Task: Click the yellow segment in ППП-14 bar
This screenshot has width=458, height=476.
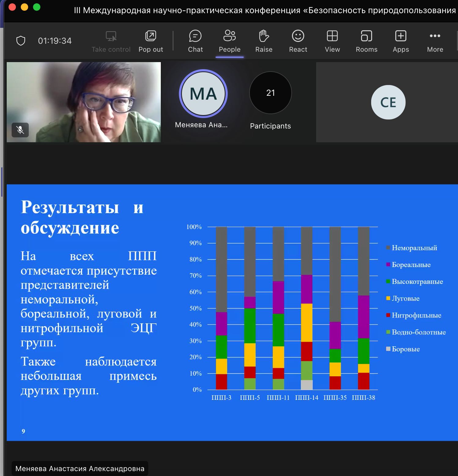Action: click(x=307, y=323)
